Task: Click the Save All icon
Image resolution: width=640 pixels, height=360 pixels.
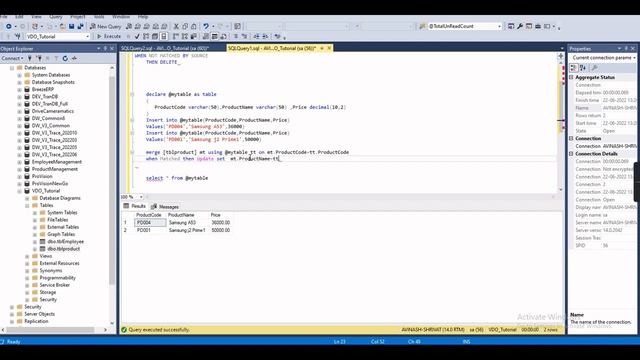Action: point(80,26)
